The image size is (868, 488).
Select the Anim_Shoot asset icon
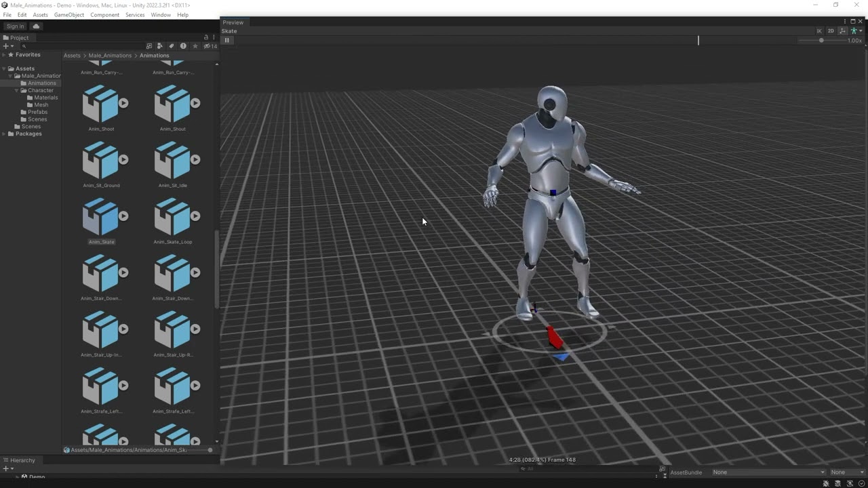[100, 104]
